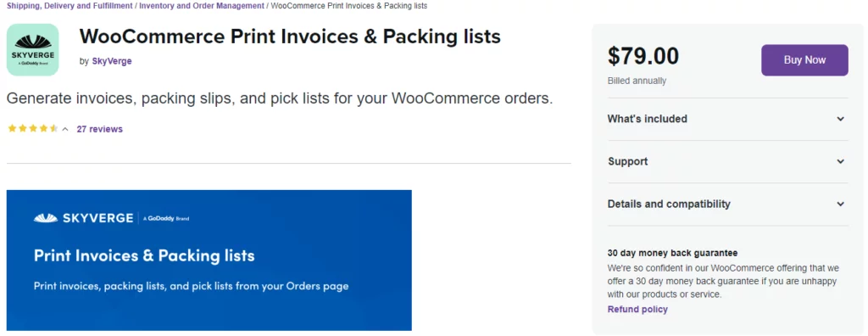Open the SkyVerge vendor link

click(x=112, y=61)
